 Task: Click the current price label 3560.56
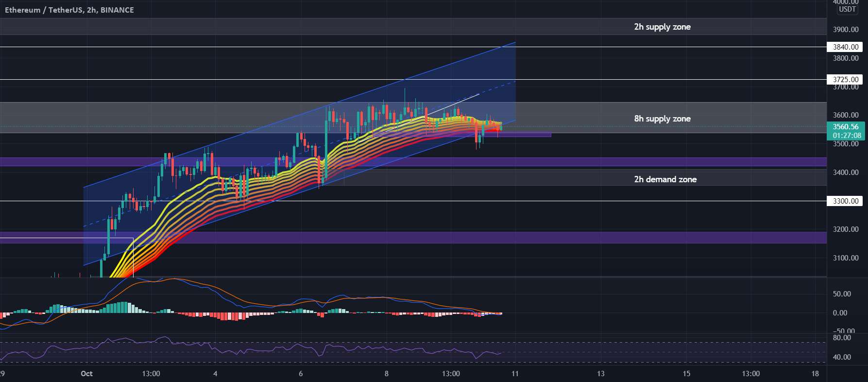(x=845, y=127)
